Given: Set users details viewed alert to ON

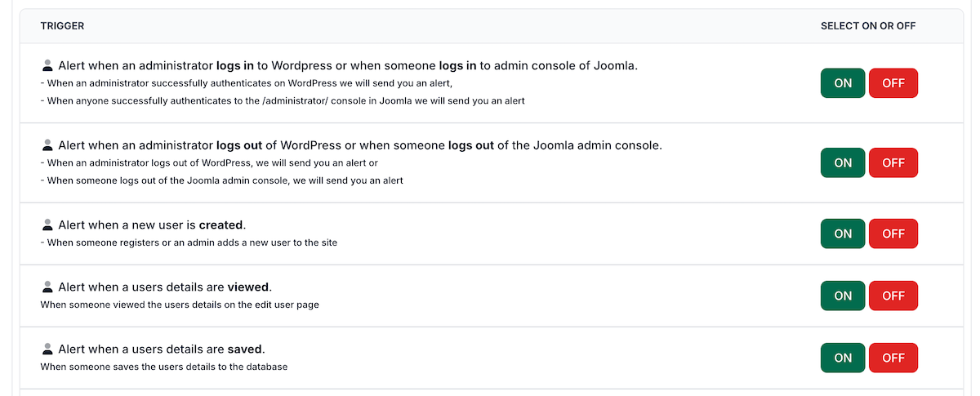Looking at the screenshot, I should tap(843, 296).
